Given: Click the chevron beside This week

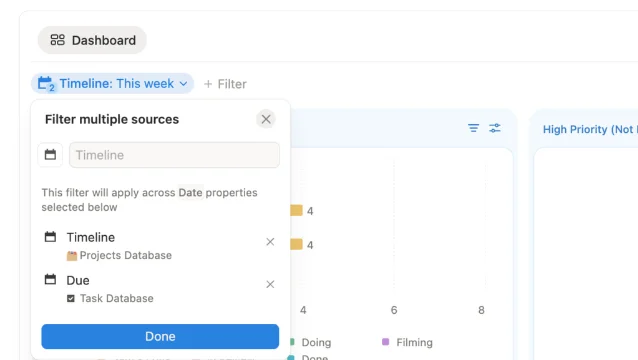Looking at the screenshot, I should [184, 84].
